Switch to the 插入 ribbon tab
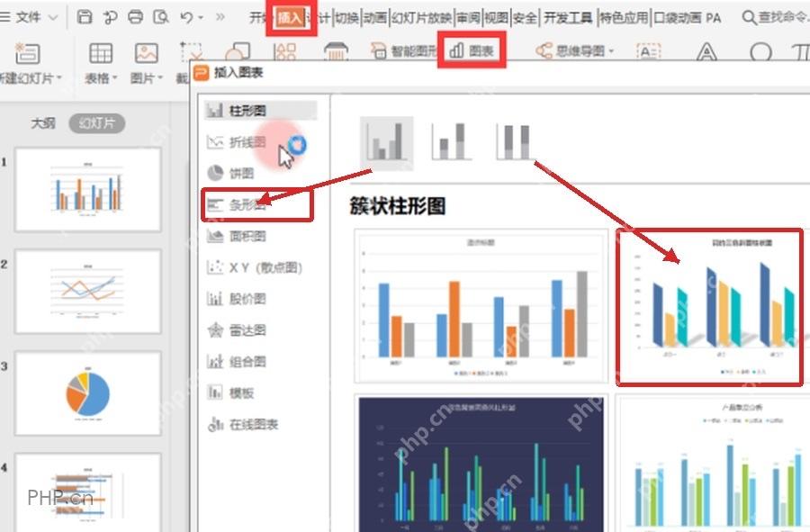810x532 pixels. point(290,18)
